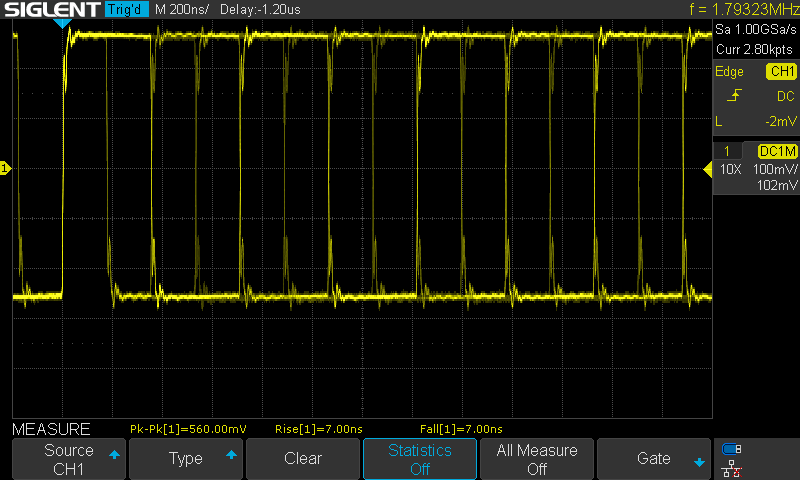
Task: Click the Trig'd status indicator
Action: 125,10
